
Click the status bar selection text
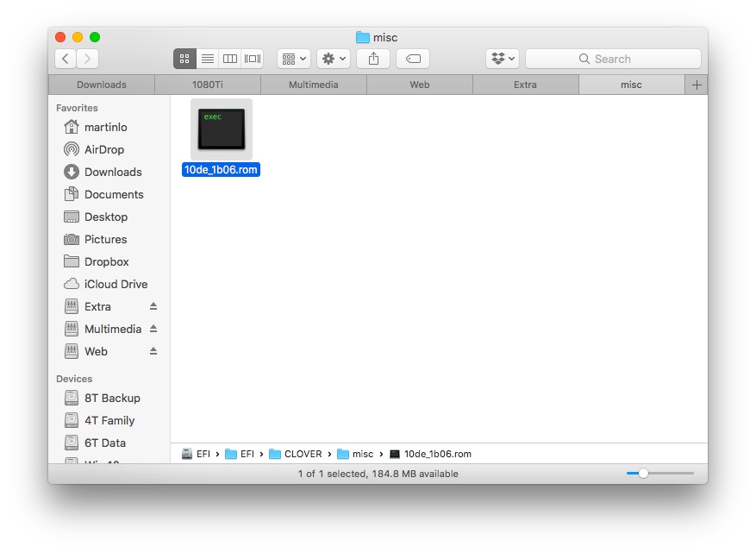(378, 474)
